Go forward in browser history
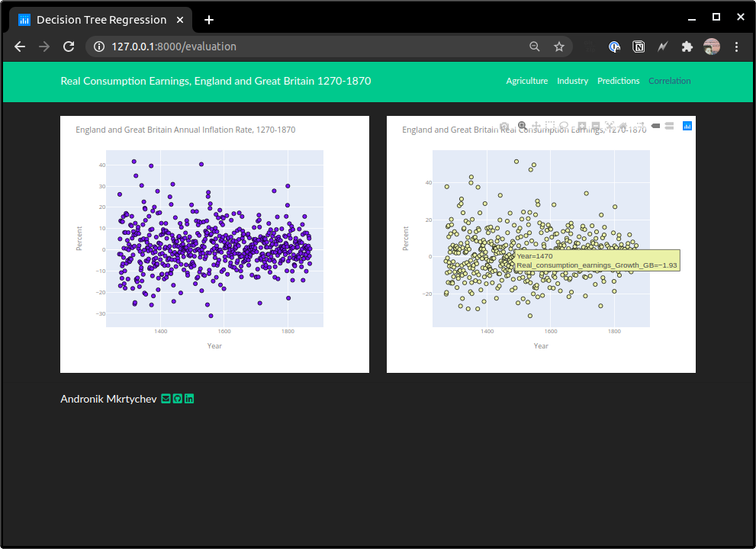Image resolution: width=756 pixels, height=549 pixels. click(44, 47)
